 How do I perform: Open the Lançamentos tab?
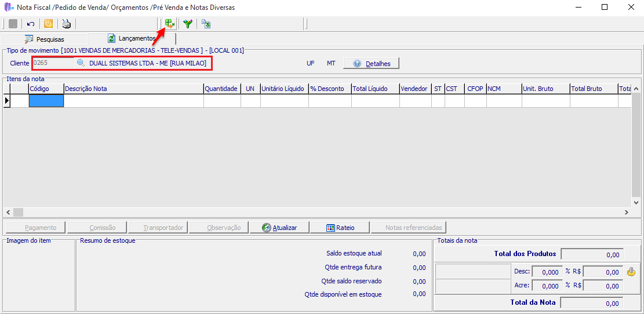click(x=131, y=38)
